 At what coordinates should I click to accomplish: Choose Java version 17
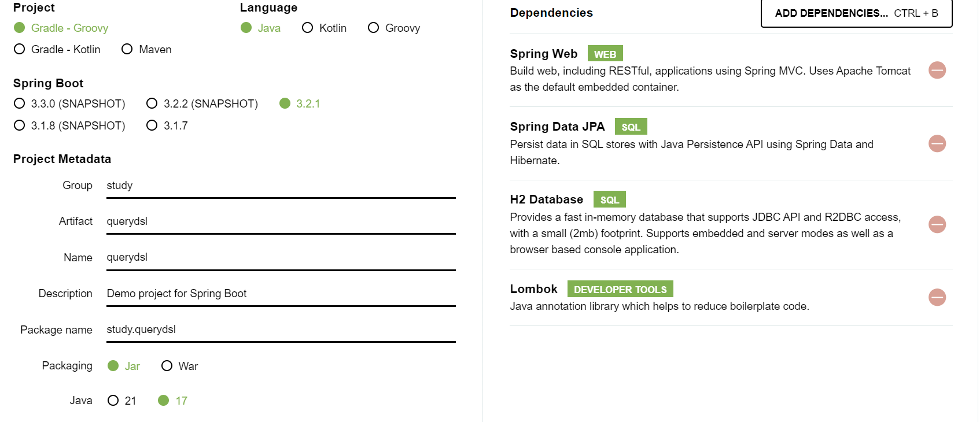(172, 401)
